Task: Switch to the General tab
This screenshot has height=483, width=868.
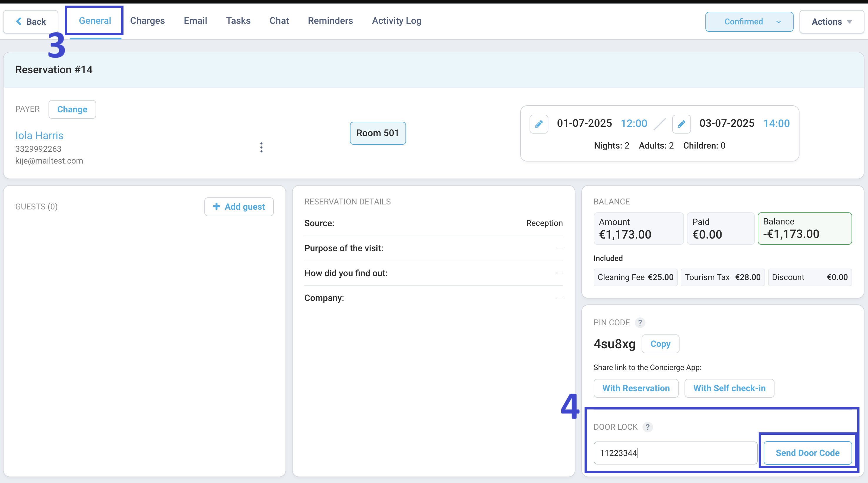Action: (95, 21)
